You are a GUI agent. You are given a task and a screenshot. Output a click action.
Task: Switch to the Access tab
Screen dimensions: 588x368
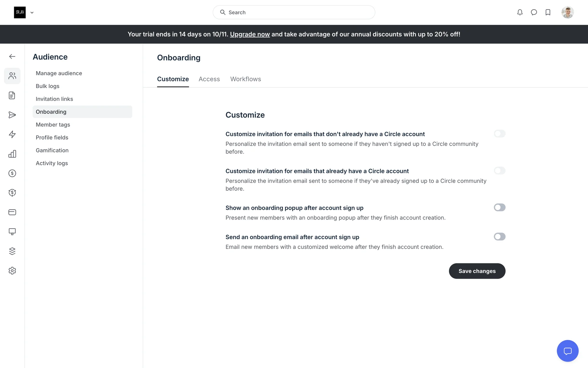[209, 79]
